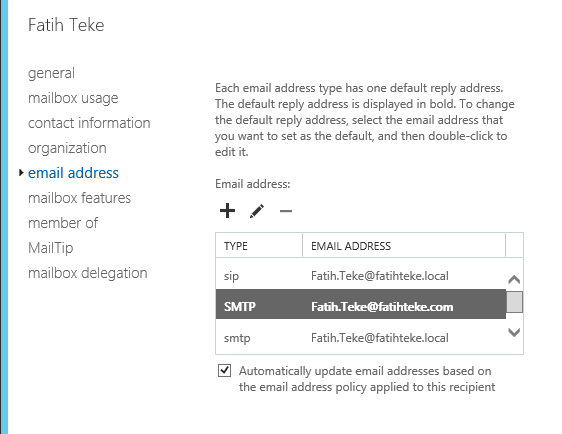Open mailbox delegation section
Viewport: 562px width, 434px height.
pyautogui.click(x=88, y=273)
